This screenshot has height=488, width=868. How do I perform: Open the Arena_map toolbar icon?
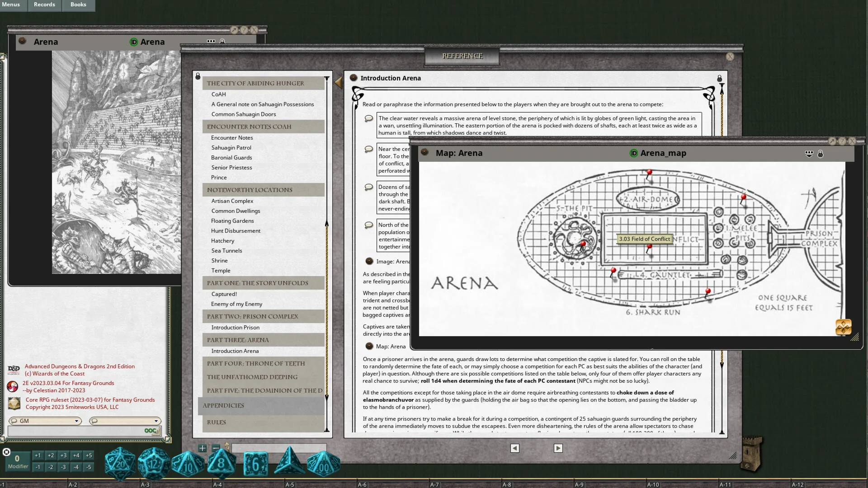[809, 154]
